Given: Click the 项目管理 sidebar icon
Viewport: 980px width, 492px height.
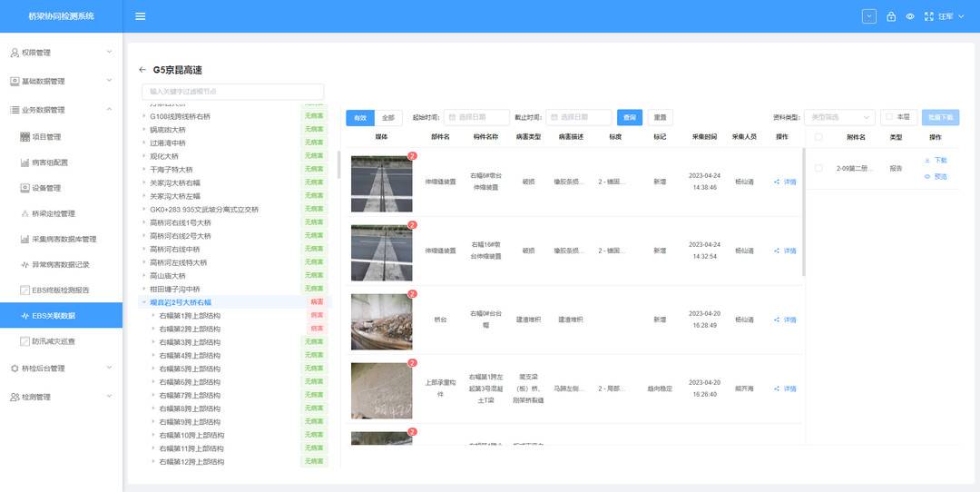Looking at the screenshot, I should (25, 137).
